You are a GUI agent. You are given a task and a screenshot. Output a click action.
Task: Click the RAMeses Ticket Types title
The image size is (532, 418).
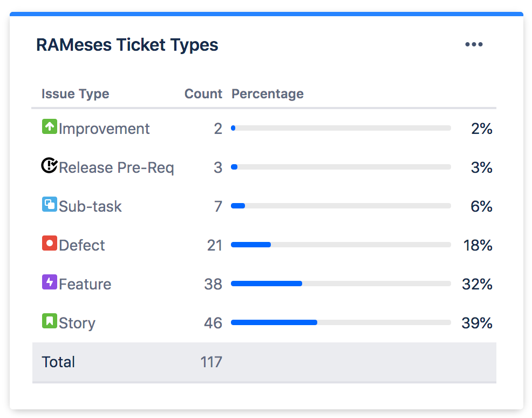tap(127, 45)
